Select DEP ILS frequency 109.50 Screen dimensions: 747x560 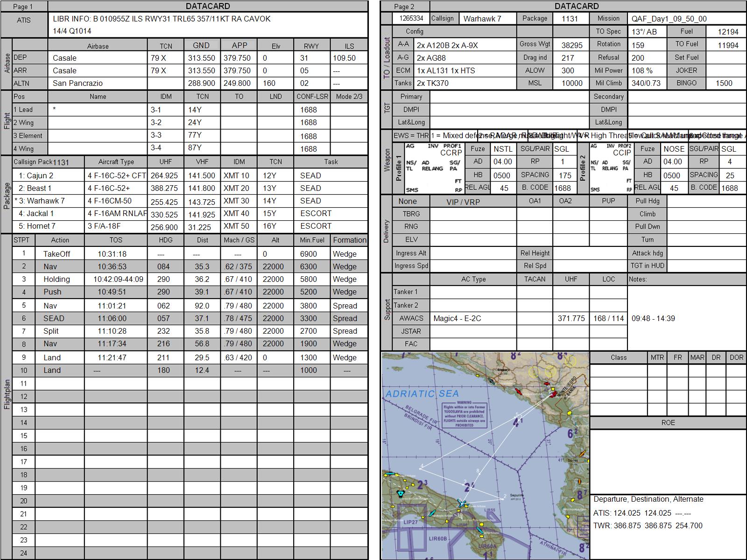[x=344, y=58]
